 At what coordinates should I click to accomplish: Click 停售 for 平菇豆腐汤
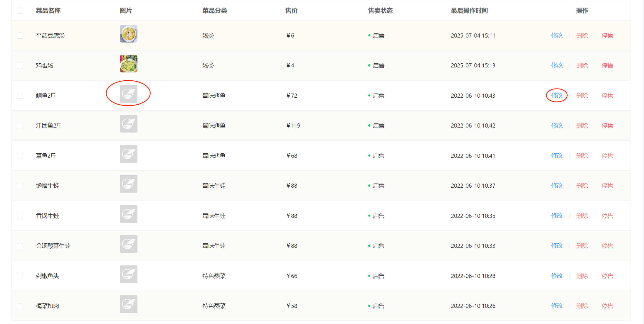pos(607,35)
